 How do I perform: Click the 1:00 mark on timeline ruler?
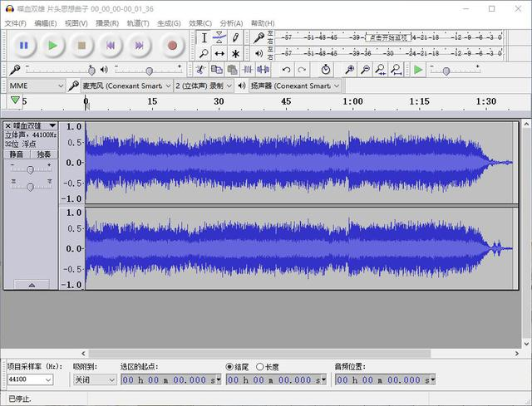point(352,101)
